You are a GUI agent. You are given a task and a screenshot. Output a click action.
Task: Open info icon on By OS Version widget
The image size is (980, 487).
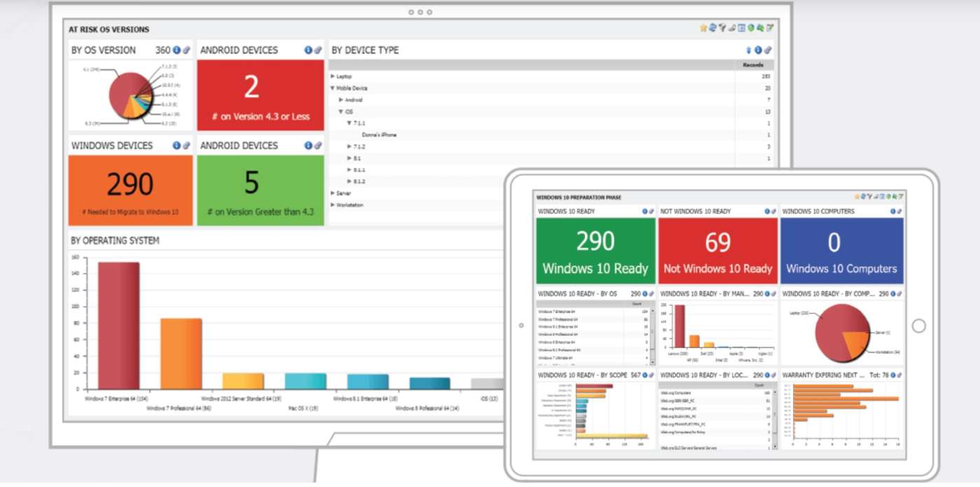pyautogui.click(x=176, y=50)
